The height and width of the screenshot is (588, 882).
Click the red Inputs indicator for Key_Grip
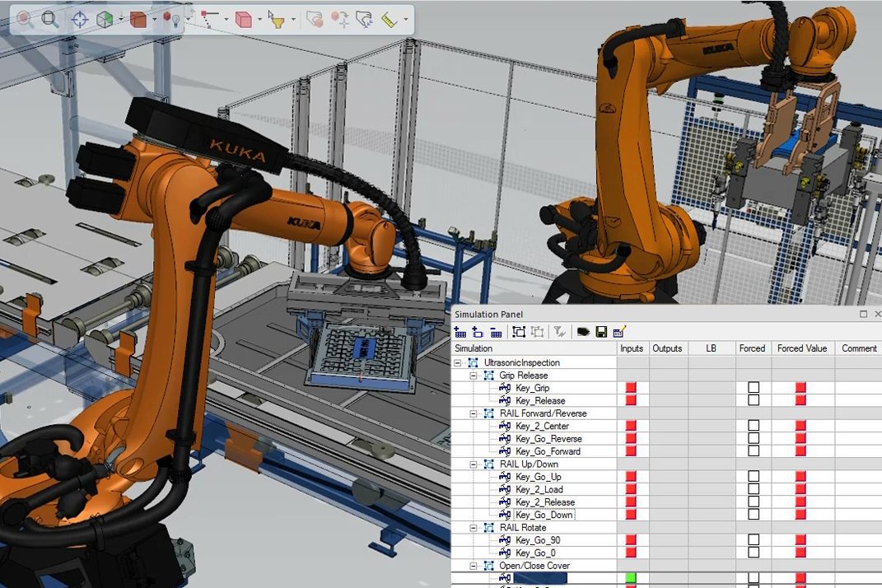pyautogui.click(x=631, y=387)
